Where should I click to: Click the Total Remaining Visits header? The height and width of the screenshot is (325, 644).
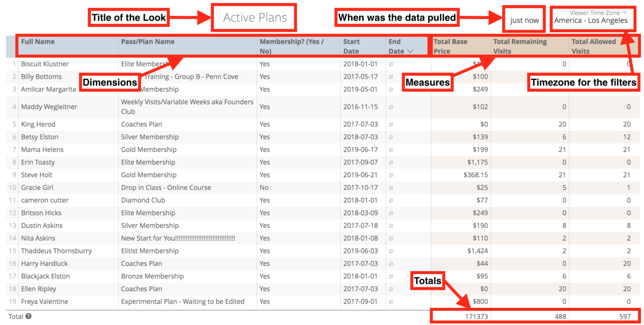point(520,46)
